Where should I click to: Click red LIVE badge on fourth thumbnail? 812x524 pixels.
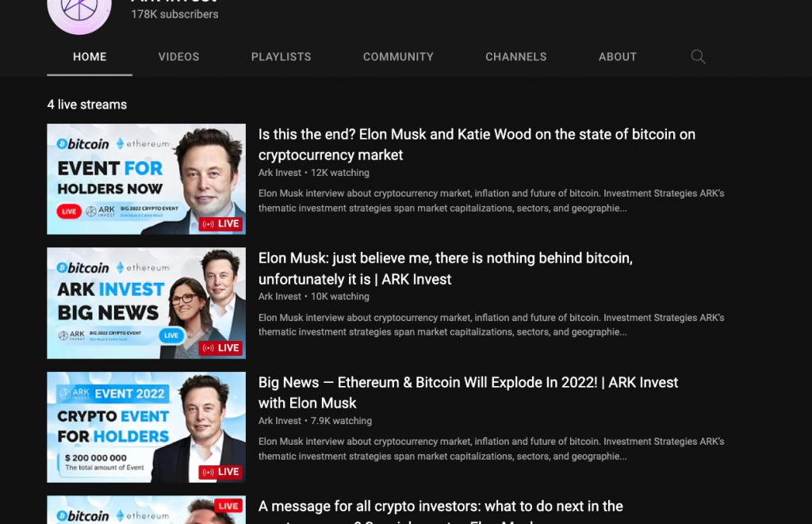tap(228, 506)
